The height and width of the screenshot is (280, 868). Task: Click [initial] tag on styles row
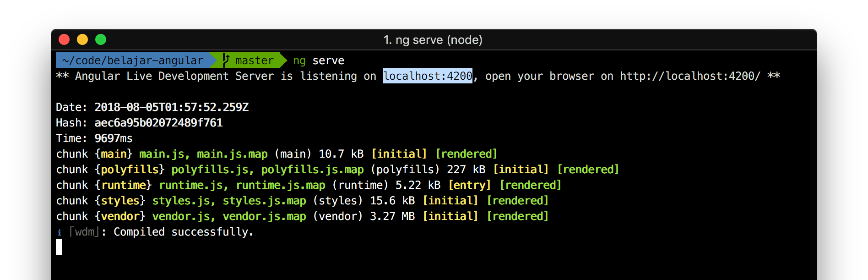coord(450,201)
